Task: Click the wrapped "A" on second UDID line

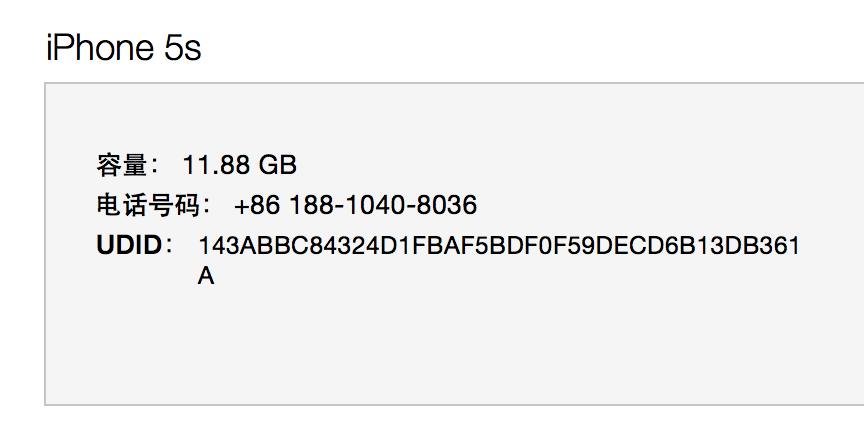Action: pyautogui.click(x=206, y=277)
